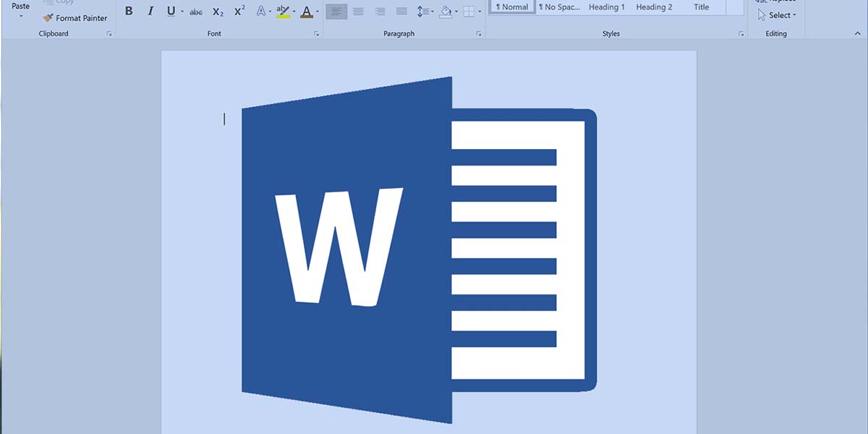Click the Text Effects outlined A icon

[x=261, y=12]
